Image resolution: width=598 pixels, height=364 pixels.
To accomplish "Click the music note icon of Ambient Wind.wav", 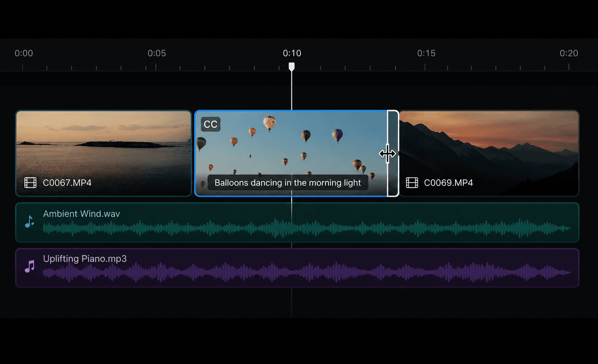I will pos(30,221).
